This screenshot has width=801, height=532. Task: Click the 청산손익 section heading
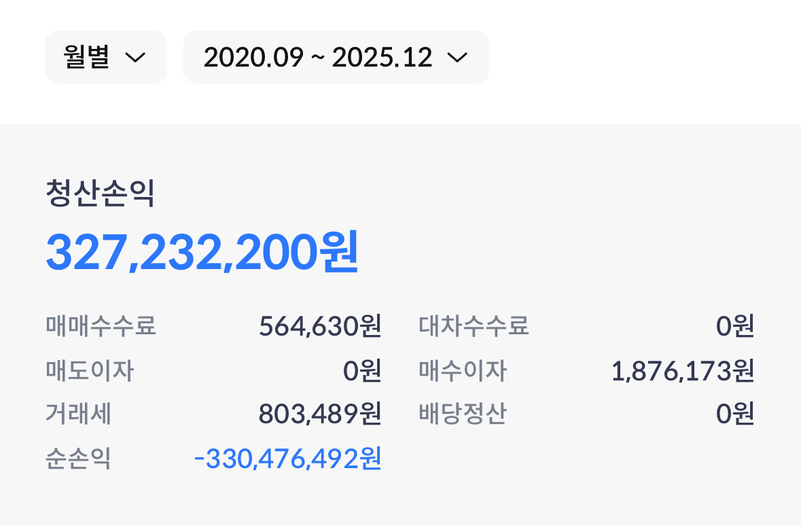[99, 194]
